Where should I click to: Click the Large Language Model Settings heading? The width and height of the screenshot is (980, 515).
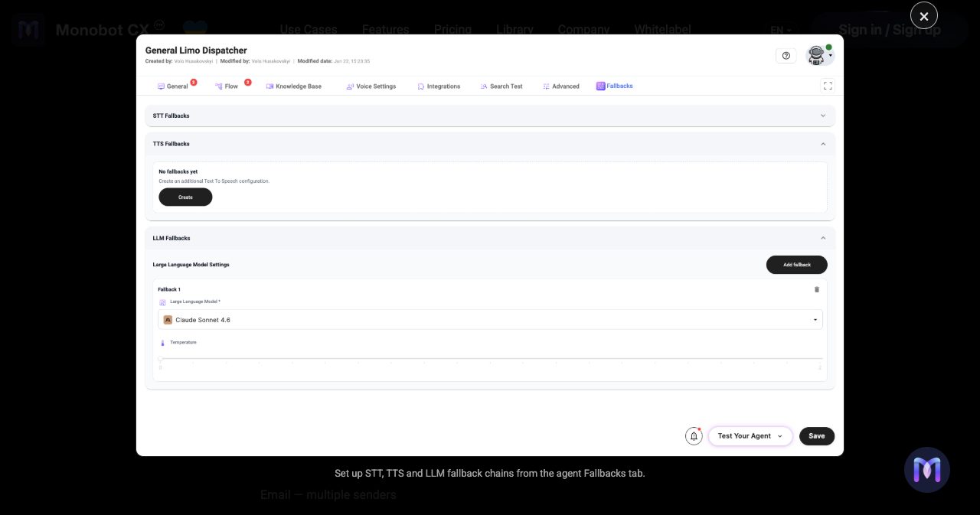tap(191, 265)
